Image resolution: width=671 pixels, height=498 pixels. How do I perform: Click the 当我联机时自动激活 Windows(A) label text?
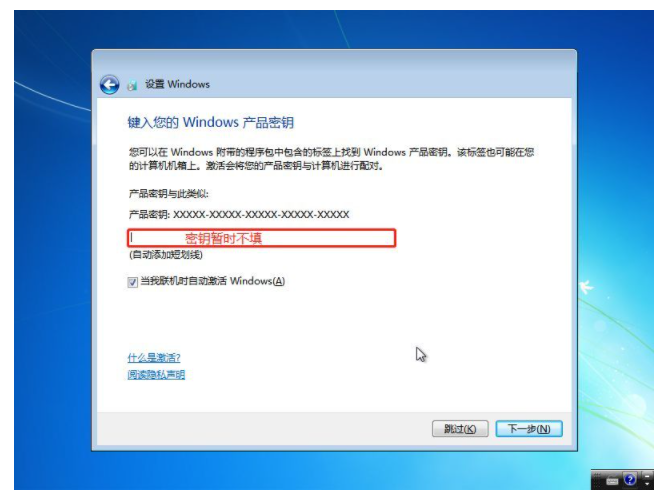click(213, 281)
